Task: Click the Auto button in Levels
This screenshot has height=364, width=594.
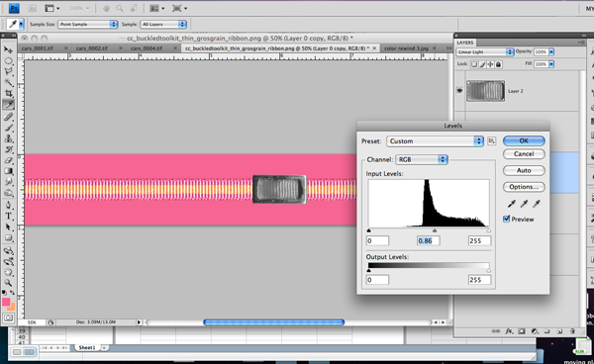Action: [x=524, y=170]
